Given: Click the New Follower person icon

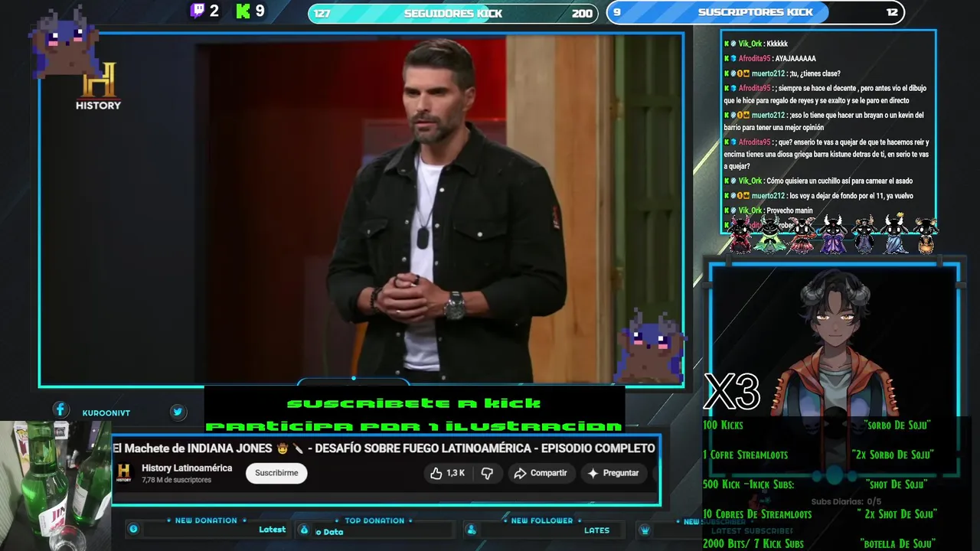Looking at the screenshot, I should [472, 530].
